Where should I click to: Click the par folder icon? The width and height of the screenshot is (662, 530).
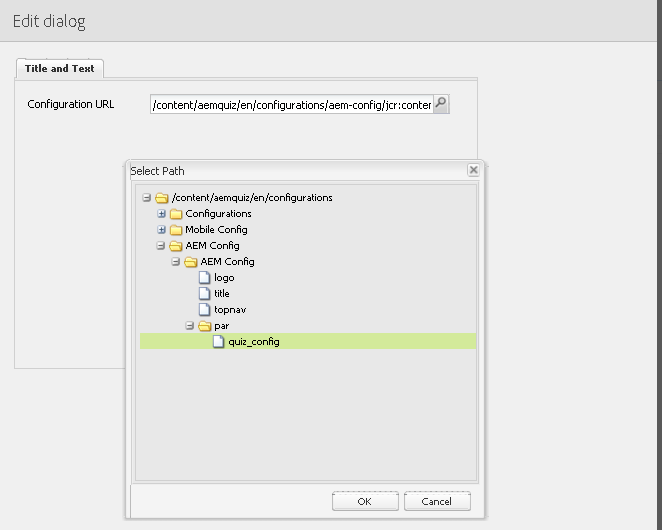tap(204, 326)
